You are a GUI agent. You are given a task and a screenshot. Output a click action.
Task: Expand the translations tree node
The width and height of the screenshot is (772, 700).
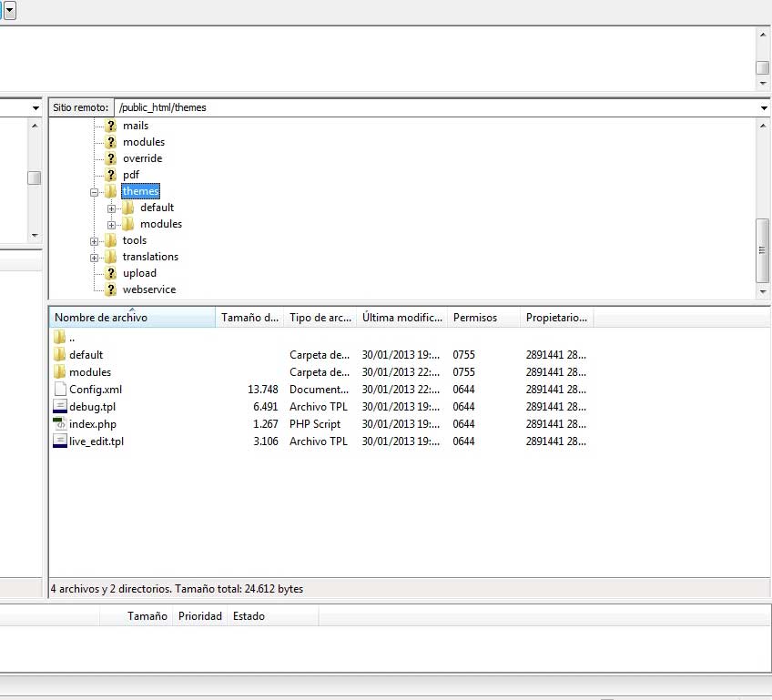point(94,258)
